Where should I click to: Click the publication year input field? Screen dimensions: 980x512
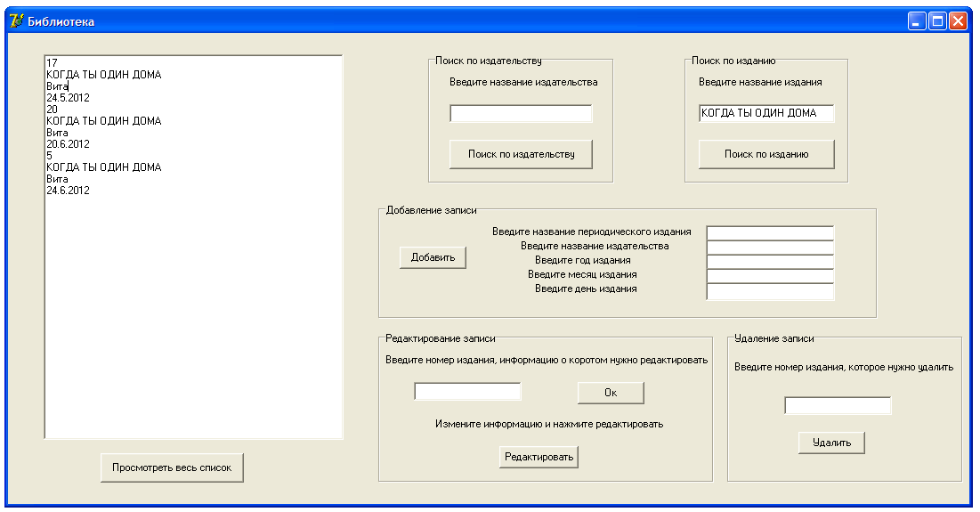click(x=770, y=261)
